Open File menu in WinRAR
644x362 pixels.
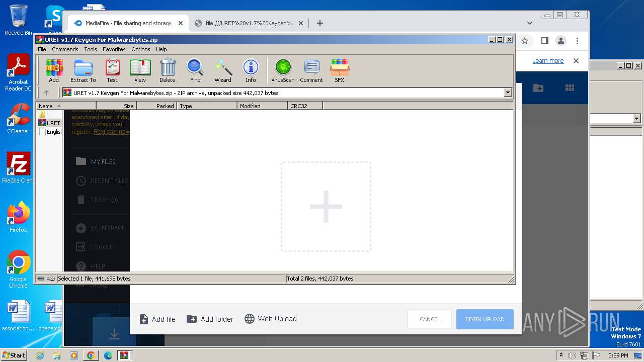pos(42,49)
